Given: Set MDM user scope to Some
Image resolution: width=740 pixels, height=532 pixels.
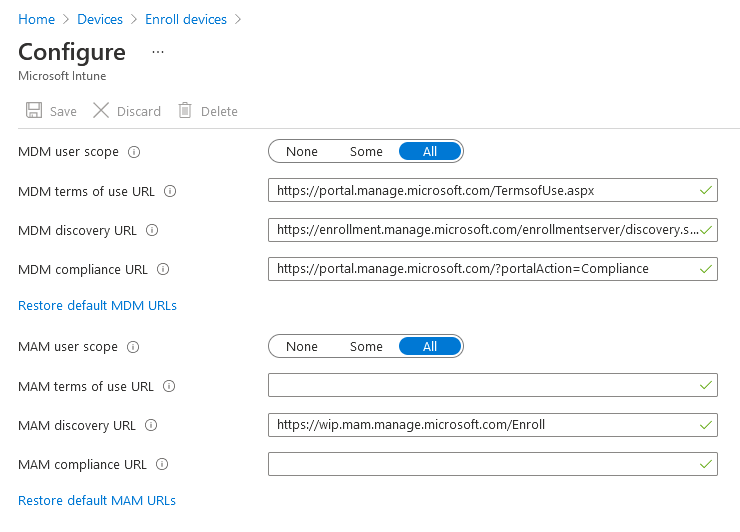Looking at the screenshot, I should pyautogui.click(x=366, y=152).
